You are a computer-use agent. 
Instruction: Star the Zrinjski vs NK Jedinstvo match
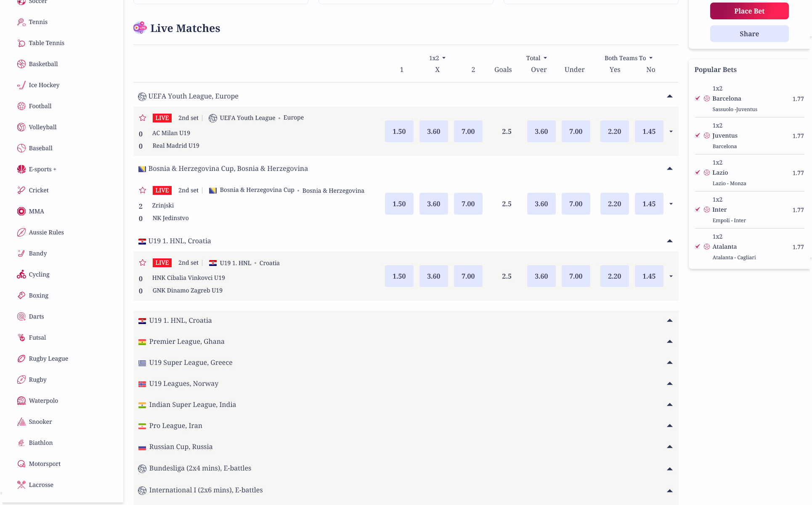[x=143, y=190]
